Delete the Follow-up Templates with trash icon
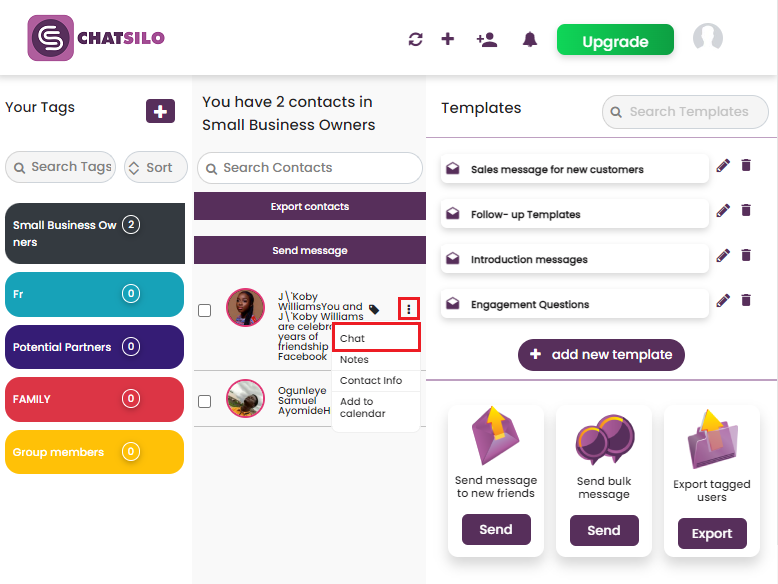This screenshot has height=584, width=778. (746, 210)
